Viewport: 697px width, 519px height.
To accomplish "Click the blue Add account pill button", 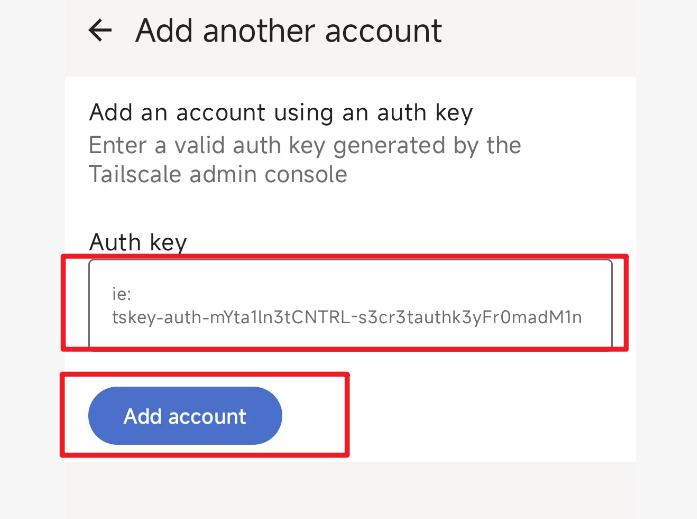I will 185,416.
